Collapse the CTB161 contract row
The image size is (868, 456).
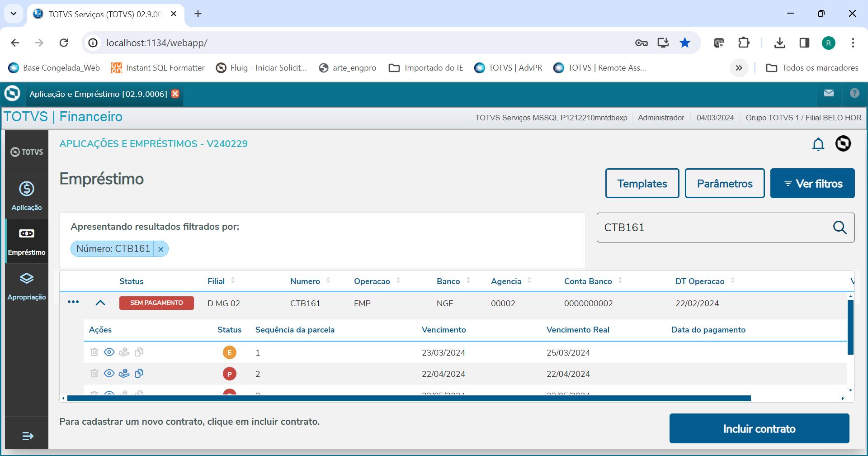(100, 303)
